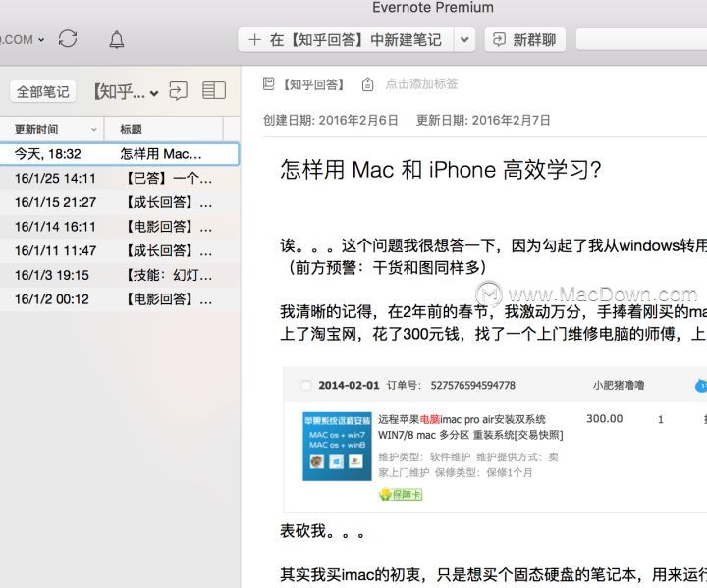Create new note in 【知乎回答】 notebook
The width and height of the screenshot is (707, 588).
346,40
